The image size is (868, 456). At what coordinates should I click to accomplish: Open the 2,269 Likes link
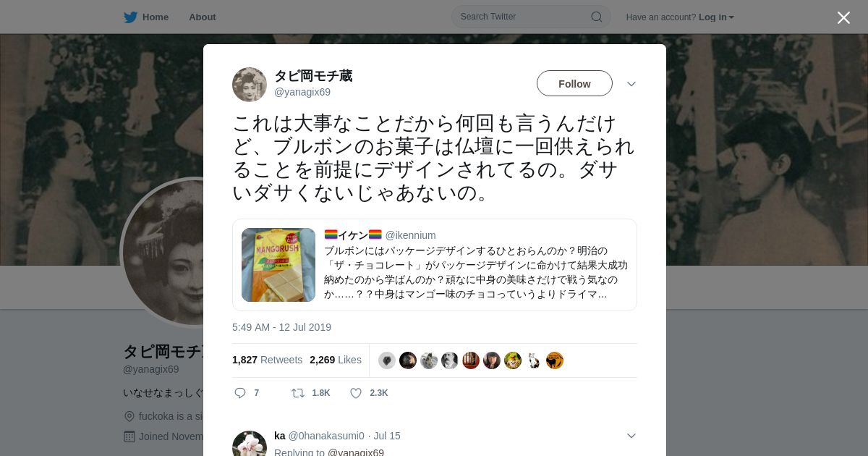click(x=336, y=360)
